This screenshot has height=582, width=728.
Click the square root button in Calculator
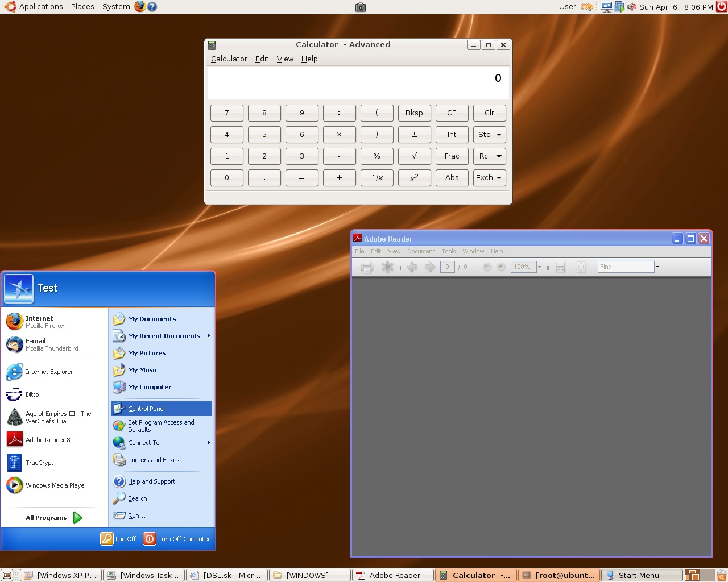[x=414, y=156]
